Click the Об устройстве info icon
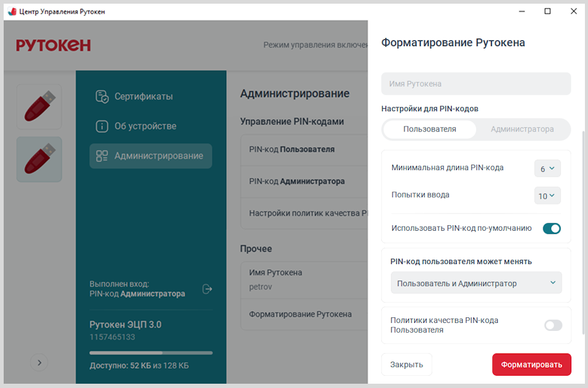Screen dimensions: 588x388 click(102, 126)
